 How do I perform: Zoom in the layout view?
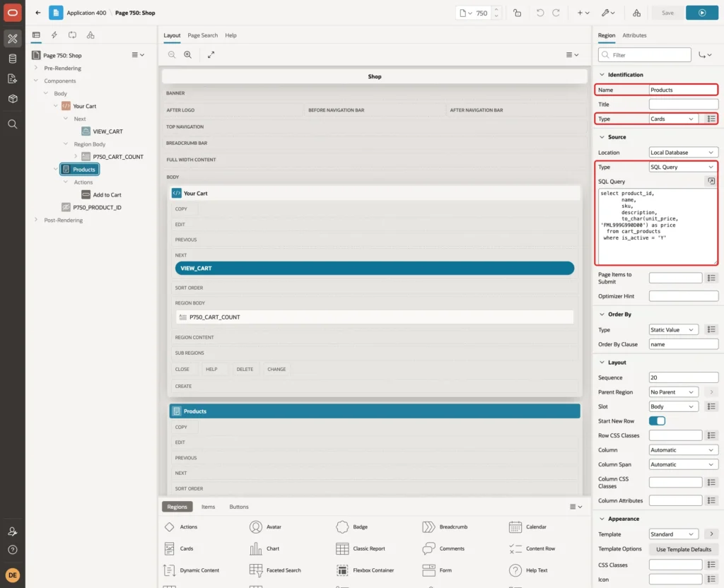tap(188, 54)
